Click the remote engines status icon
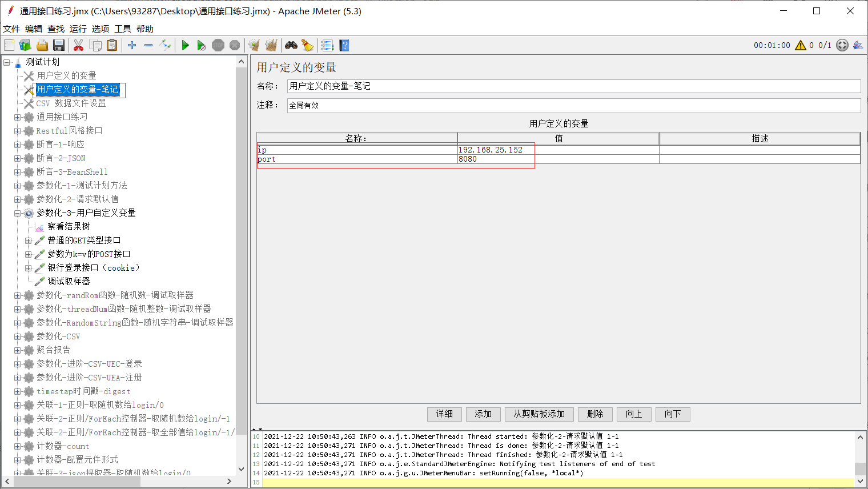This screenshot has width=868, height=489. coord(842,45)
